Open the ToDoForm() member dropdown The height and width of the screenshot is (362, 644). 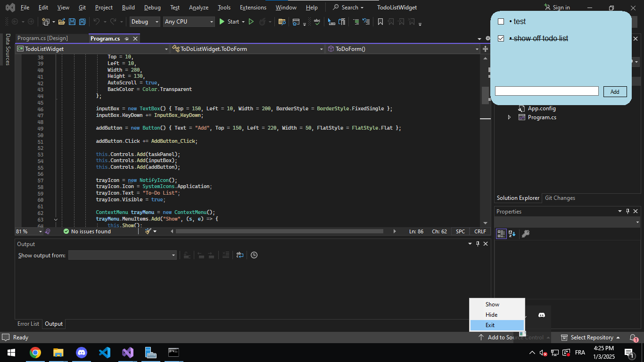tap(403, 49)
